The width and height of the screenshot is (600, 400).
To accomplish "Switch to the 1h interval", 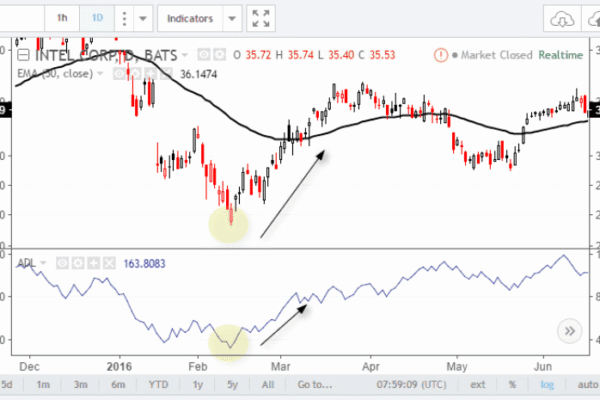I will coord(62,18).
